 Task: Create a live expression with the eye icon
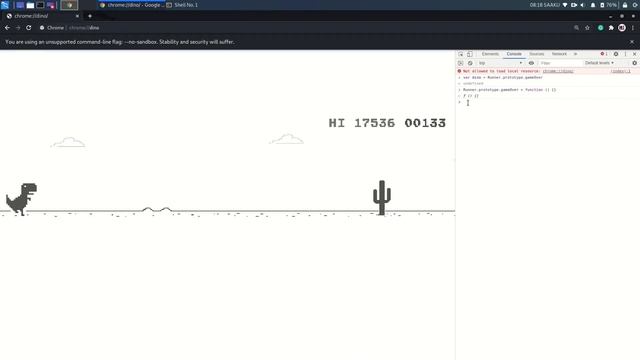[x=531, y=63]
